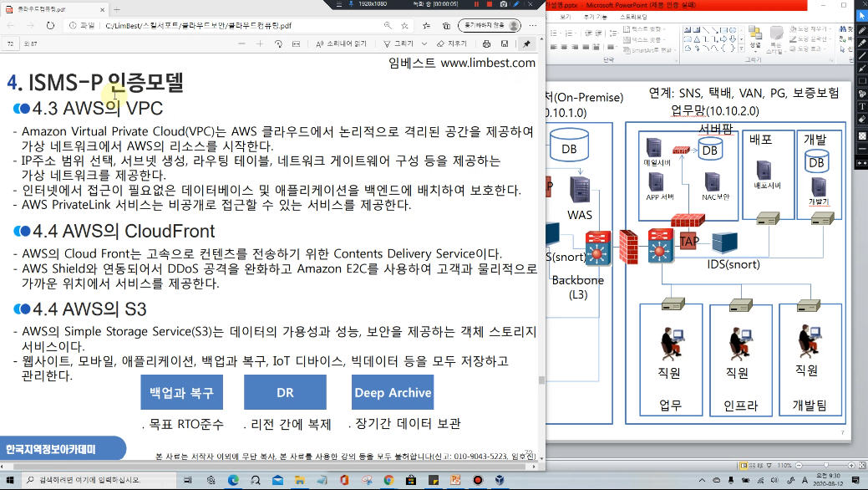The width and height of the screenshot is (868, 490).
Task: Click the browser back arrow
Action: 11,25
